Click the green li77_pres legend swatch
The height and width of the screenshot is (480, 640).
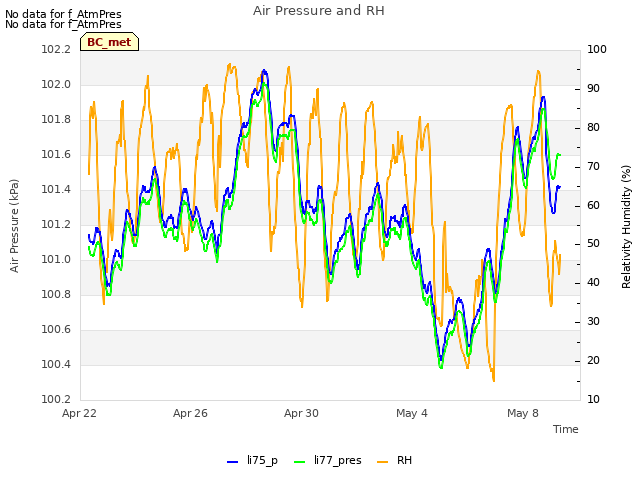coord(300,462)
